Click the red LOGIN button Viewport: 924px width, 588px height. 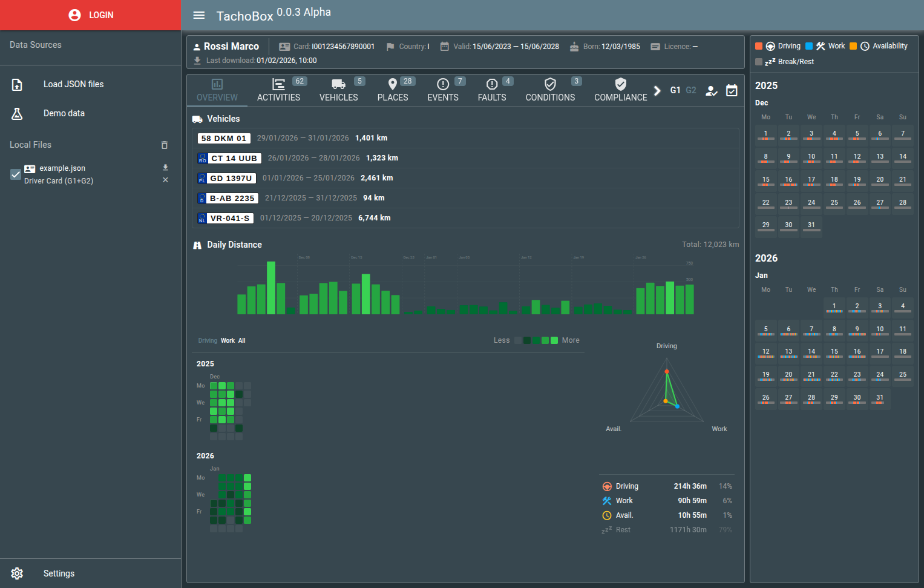pos(91,15)
